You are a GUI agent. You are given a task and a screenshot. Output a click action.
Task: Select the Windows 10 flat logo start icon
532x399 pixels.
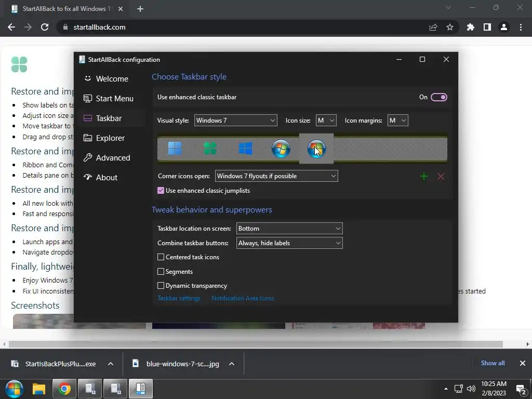coord(245,149)
